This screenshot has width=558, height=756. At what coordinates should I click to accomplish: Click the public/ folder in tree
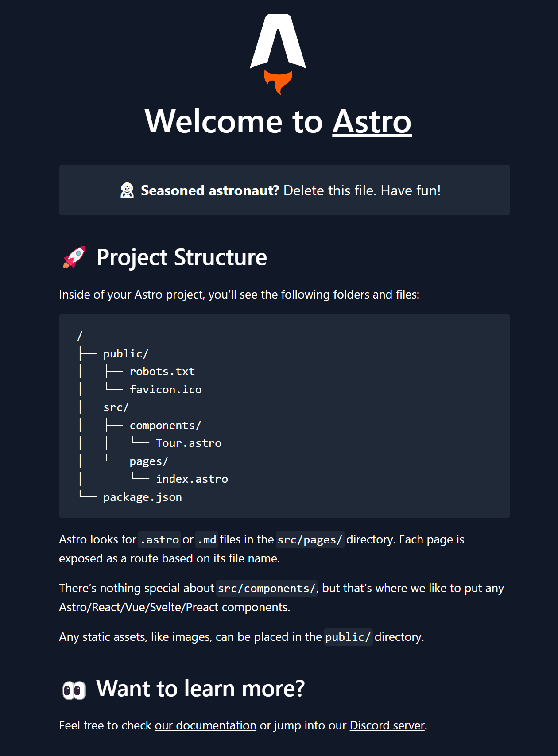click(x=126, y=353)
